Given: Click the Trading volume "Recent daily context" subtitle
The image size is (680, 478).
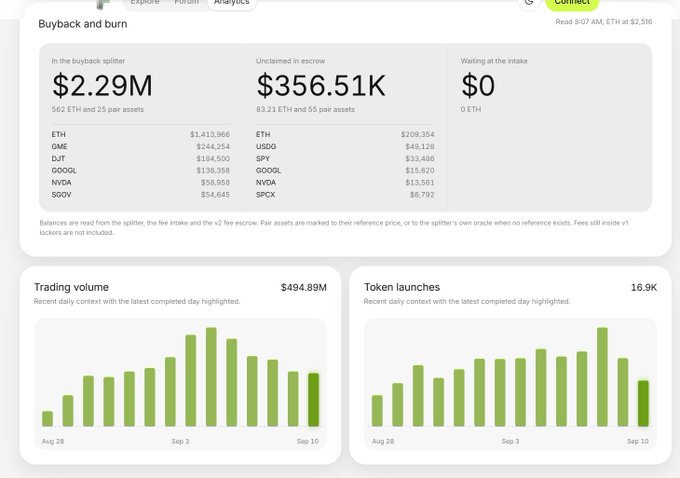Looking at the screenshot, I should click(137, 301).
